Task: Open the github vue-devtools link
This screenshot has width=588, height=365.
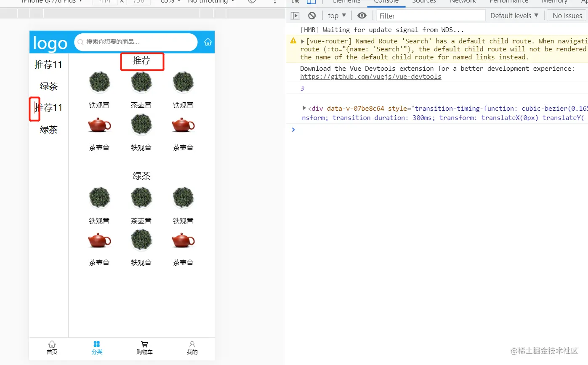Action: point(371,77)
